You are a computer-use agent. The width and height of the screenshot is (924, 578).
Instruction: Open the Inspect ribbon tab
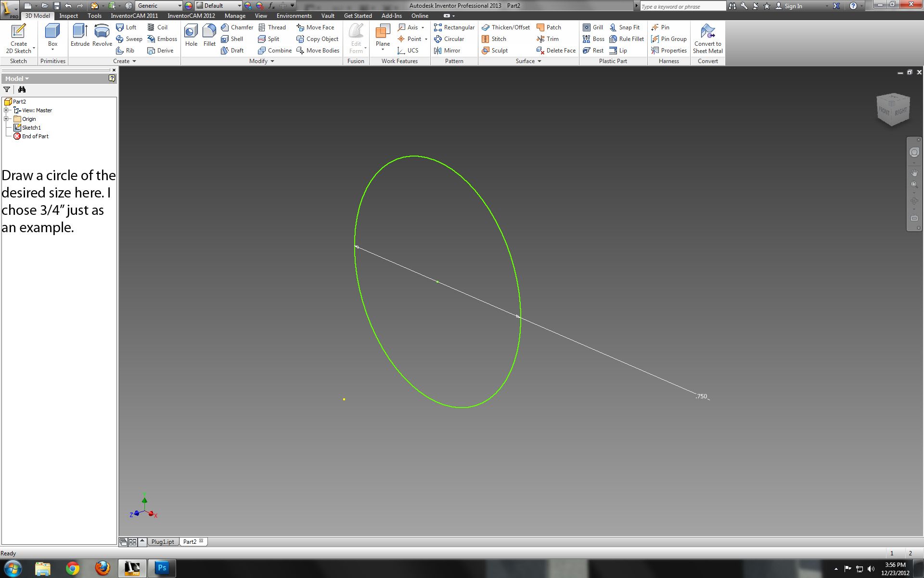pyautogui.click(x=68, y=16)
